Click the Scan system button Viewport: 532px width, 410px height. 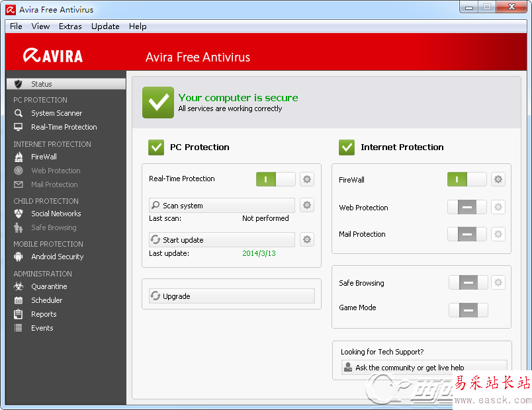click(x=222, y=206)
